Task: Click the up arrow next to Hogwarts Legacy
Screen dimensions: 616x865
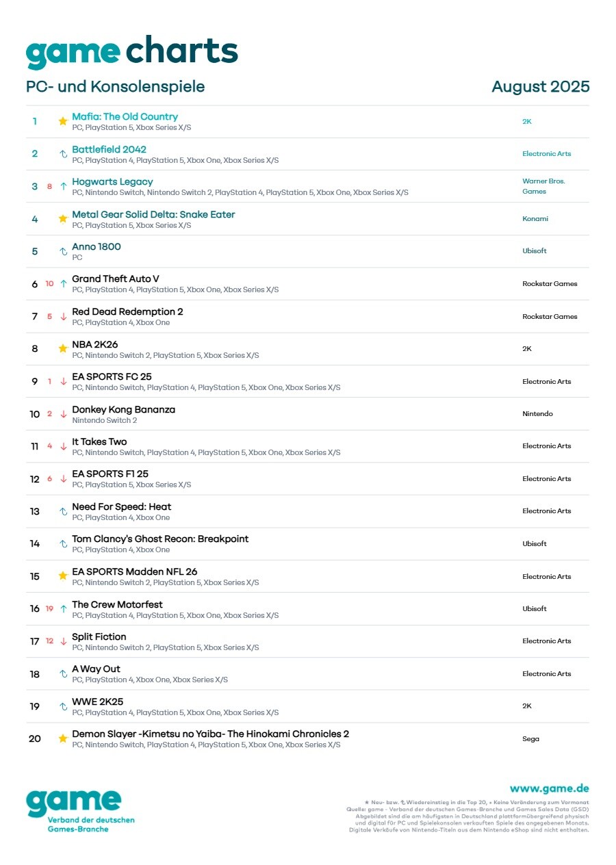Action: [63, 186]
